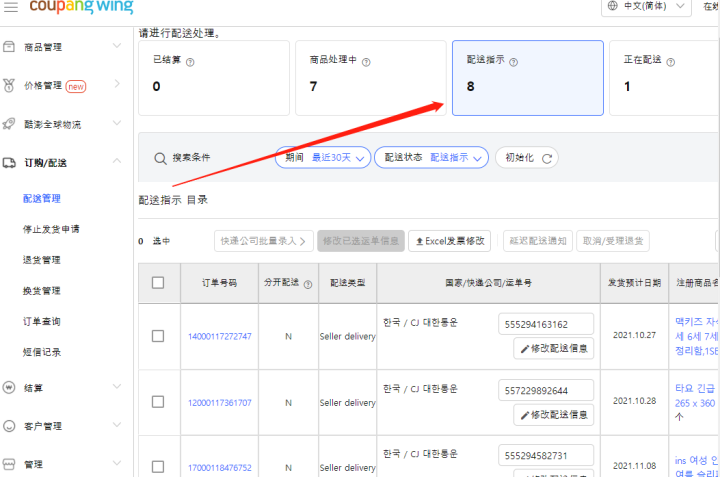The width and height of the screenshot is (720, 477).
Task: Open 换货管理 in the sidebar
Action: pyautogui.click(x=42, y=291)
